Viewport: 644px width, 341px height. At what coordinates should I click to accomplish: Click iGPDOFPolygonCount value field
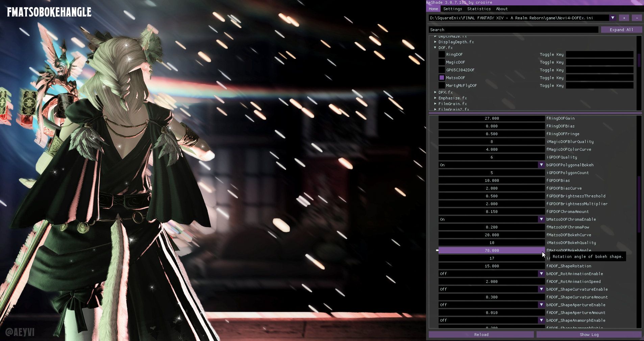point(492,173)
